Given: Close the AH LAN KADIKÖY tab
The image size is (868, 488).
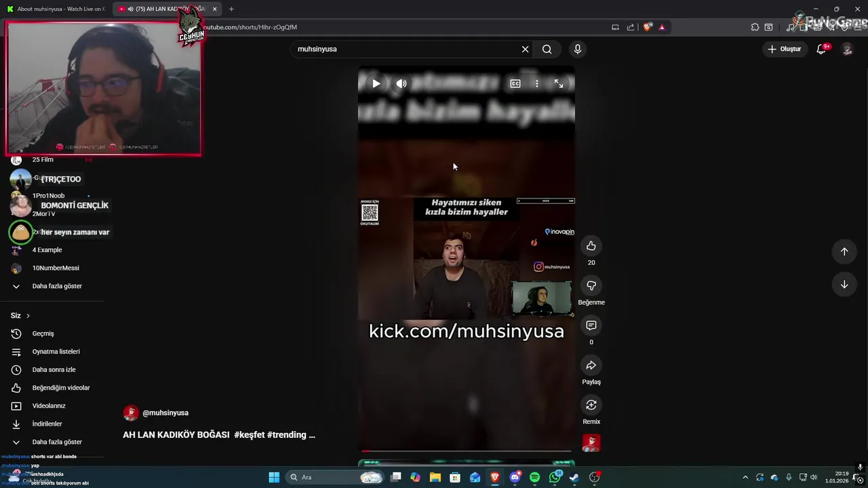Looking at the screenshot, I should [215, 9].
